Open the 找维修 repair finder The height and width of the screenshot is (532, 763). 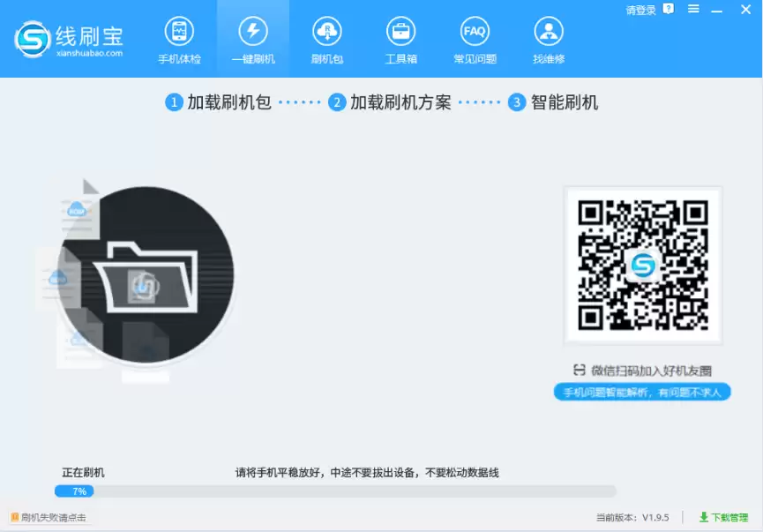(x=548, y=37)
